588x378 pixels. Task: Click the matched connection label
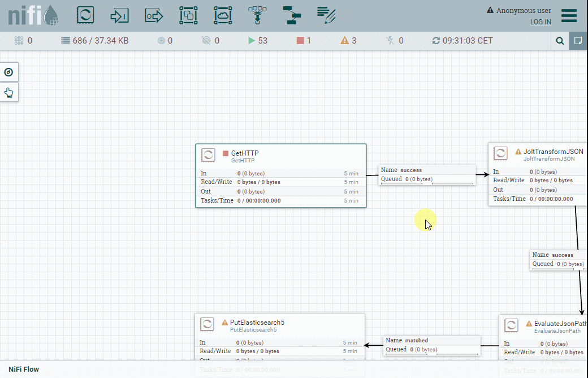point(431,345)
